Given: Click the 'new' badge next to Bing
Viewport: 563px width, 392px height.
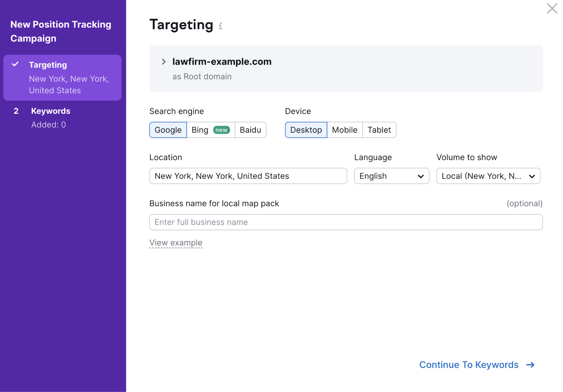Looking at the screenshot, I should pos(221,130).
